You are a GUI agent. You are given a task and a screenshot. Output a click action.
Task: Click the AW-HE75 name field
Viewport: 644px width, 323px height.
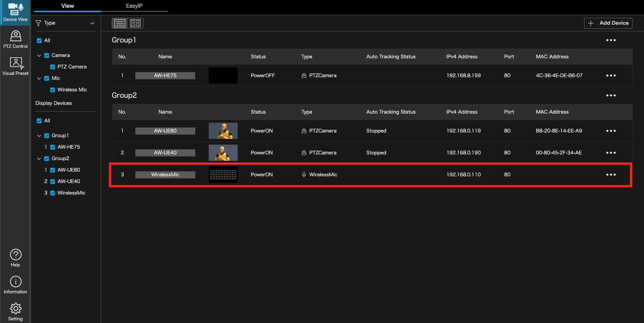tap(165, 76)
